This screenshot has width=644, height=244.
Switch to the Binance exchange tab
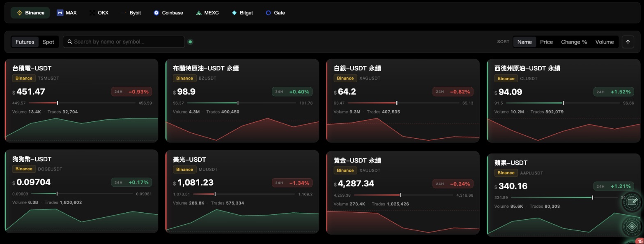(x=30, y=13)
